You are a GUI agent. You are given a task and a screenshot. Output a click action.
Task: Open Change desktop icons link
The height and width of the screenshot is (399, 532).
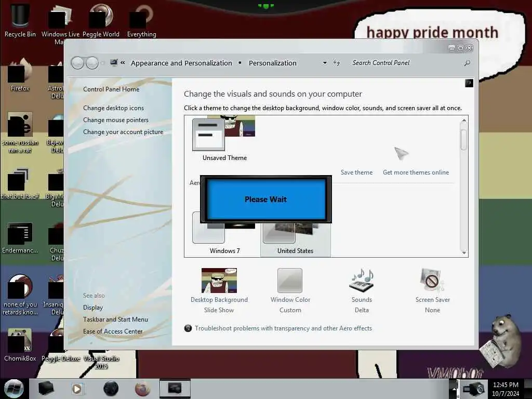click(113, 108)
